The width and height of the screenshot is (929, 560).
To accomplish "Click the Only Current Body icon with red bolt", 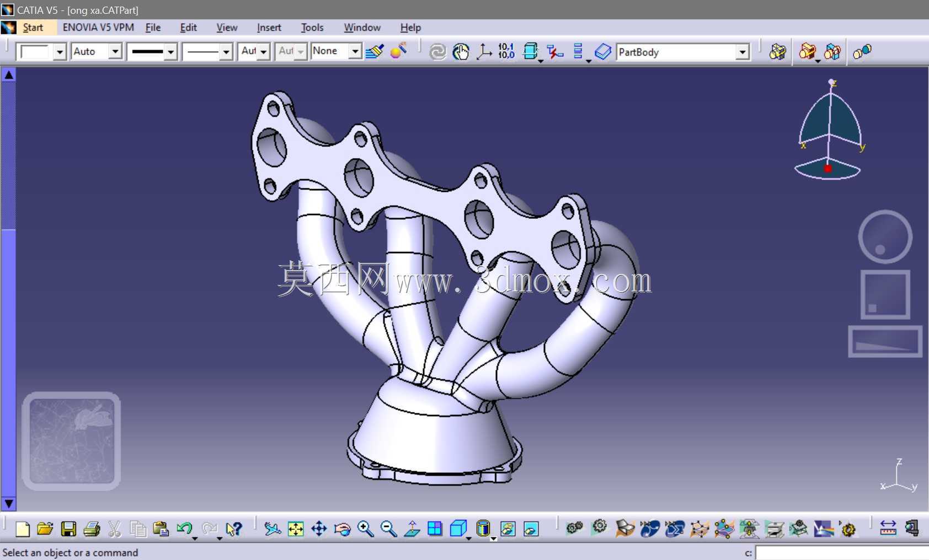I will (x=554, y=52).
